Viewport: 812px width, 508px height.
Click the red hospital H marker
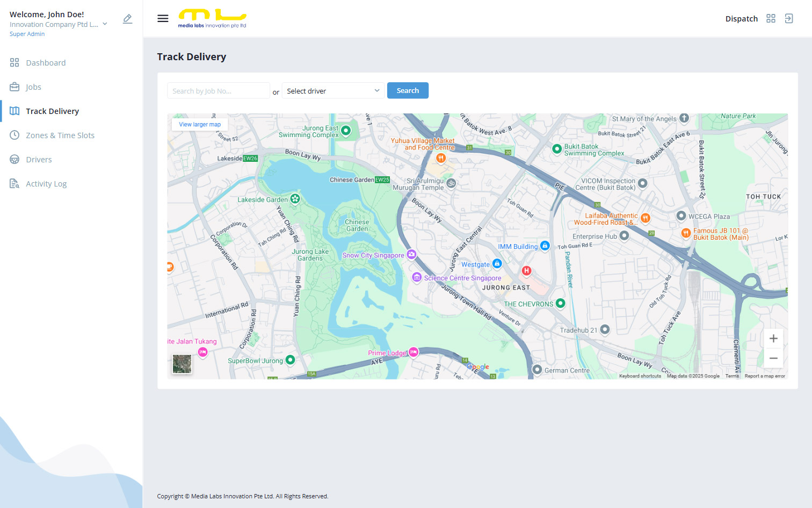(526, 270)
